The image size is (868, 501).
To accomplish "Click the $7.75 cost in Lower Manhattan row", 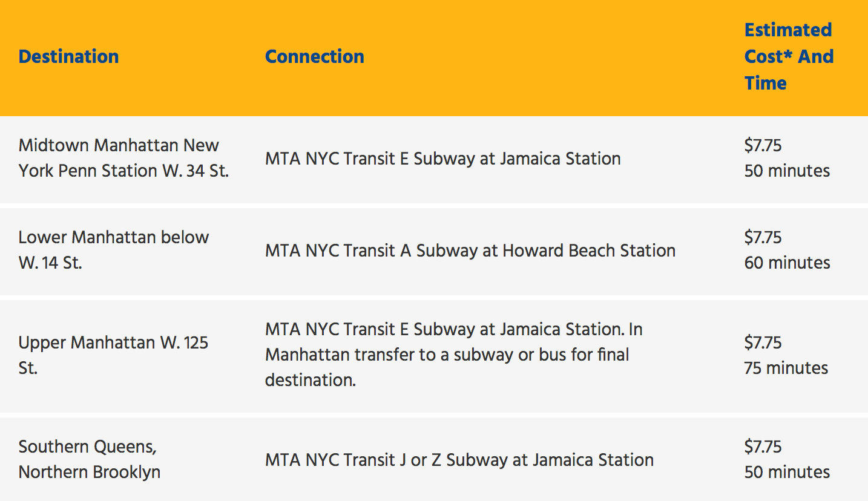I will (x=762, y=237).
